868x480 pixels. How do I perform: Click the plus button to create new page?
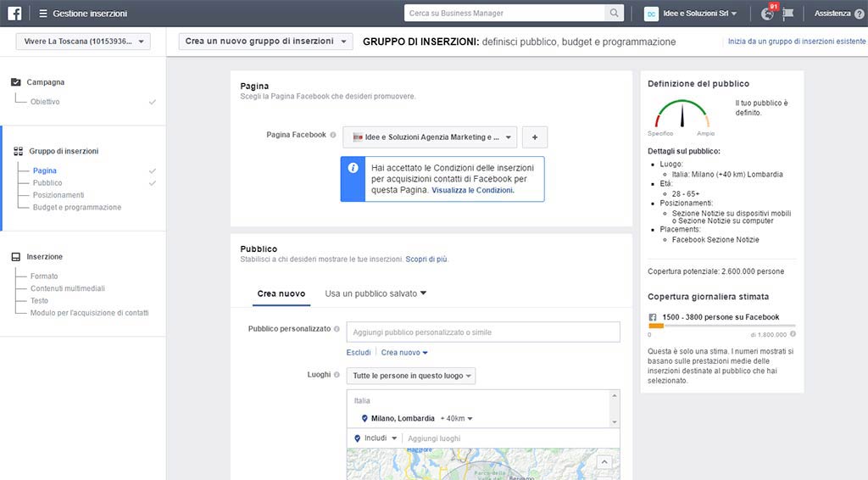535,137
